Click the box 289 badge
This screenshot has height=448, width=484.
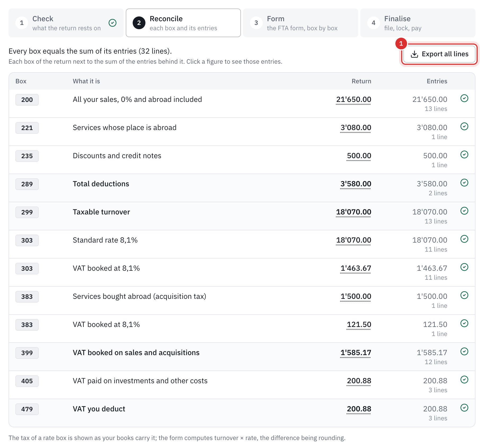(x=27, y=184)
